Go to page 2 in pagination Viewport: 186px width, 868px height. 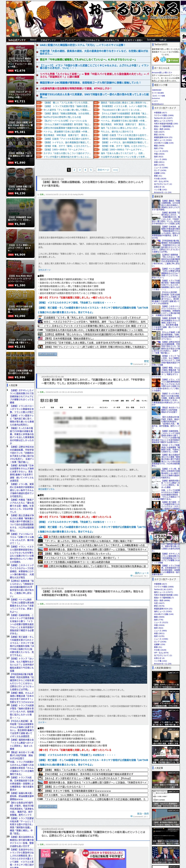pos(74,170)
